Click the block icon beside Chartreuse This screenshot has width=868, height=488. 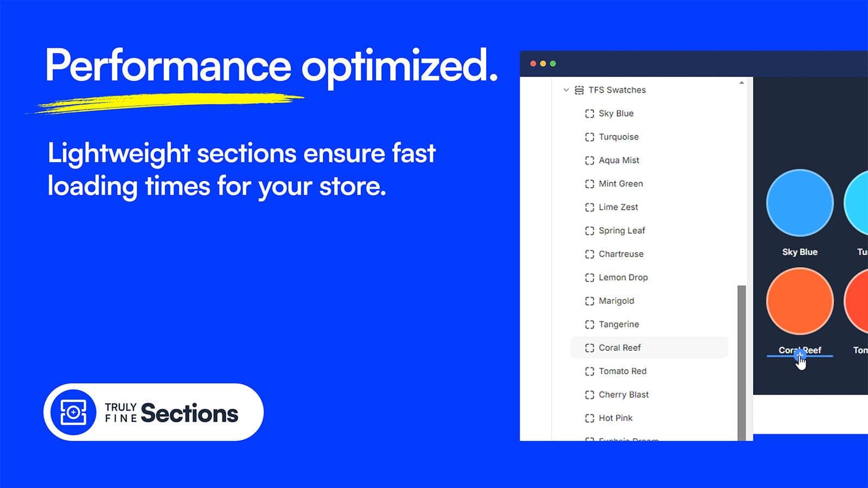pos(590,254)
